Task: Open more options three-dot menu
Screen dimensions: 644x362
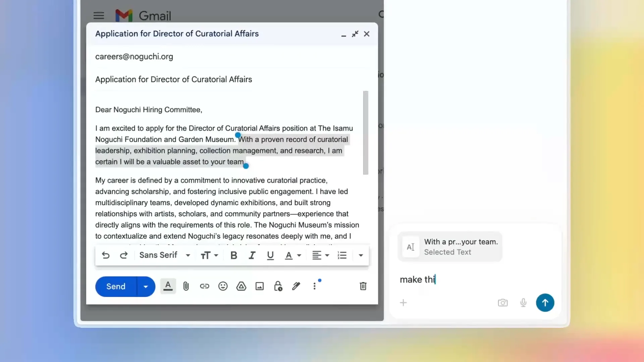Action: click(x=314, y=286)
